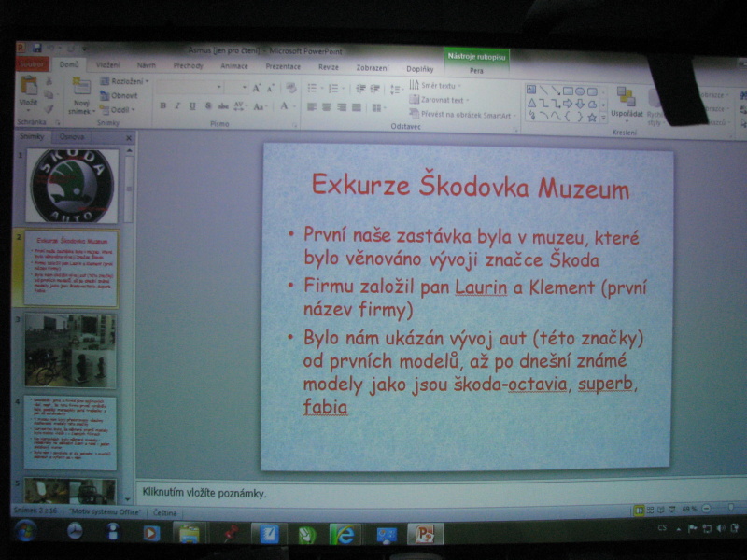Clear all formatting eraser icon
Image resolution: width=747 pixels, height=560 pixels.
coord(290,88)
